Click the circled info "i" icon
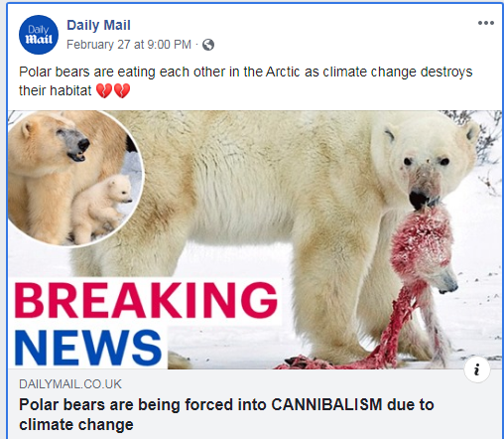The width and height of the screenshot is (504, 439). pos(477,369)
